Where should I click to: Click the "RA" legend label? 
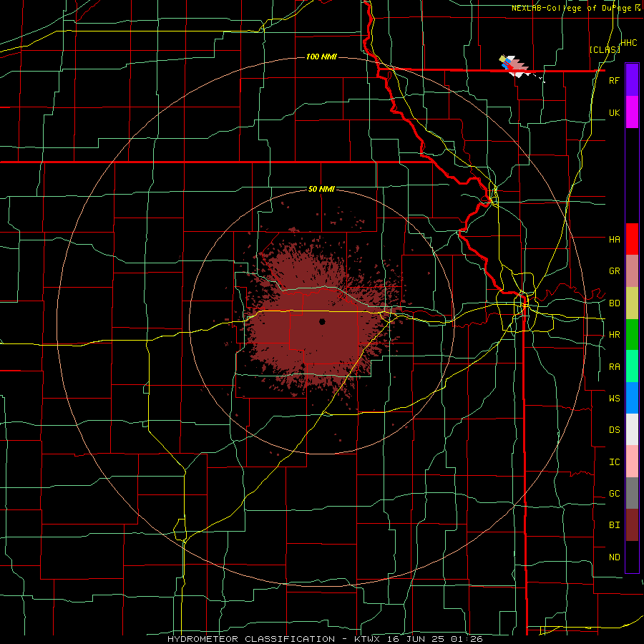point(614,367)
